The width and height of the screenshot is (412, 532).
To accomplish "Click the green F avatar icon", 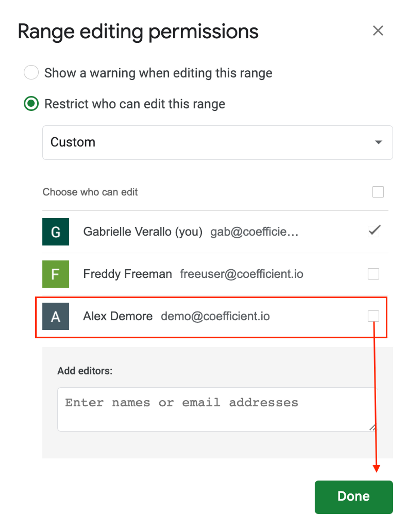I will 56,274.
